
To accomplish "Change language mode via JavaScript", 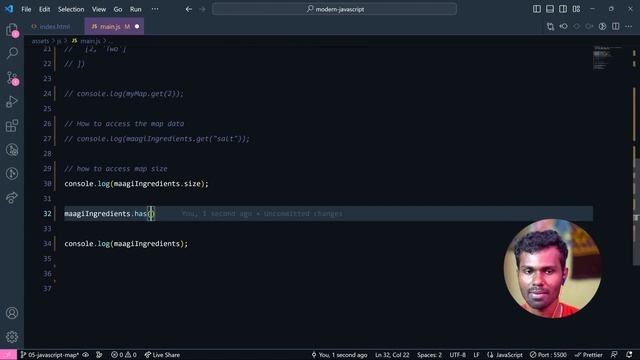I will 504,355.
